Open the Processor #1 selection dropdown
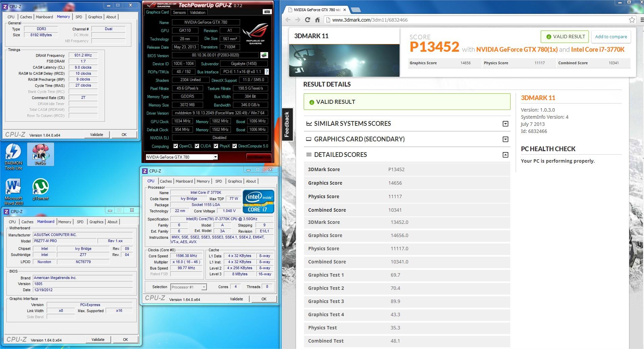Image resolution: width=644 pixels, height=349 pixels. (204, 287)
